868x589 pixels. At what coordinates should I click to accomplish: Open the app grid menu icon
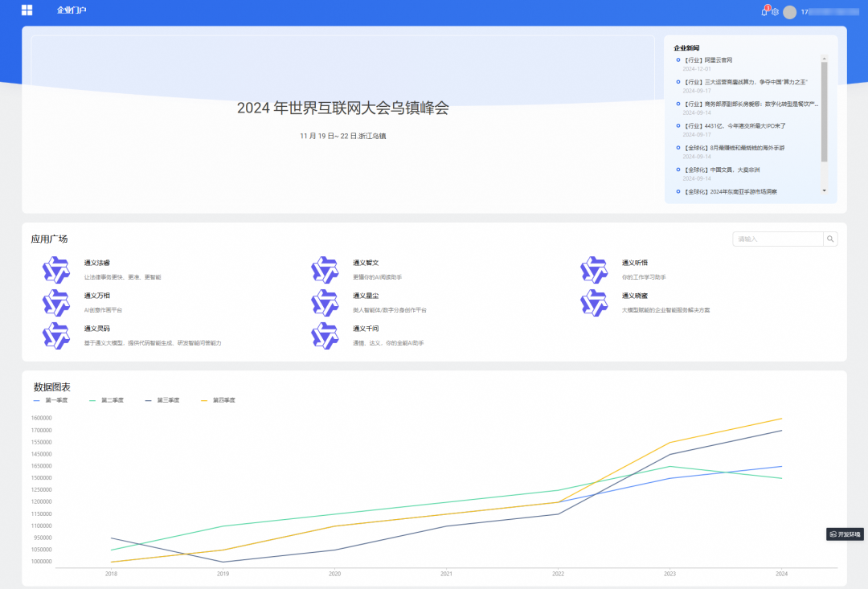(x=27, y=10)
